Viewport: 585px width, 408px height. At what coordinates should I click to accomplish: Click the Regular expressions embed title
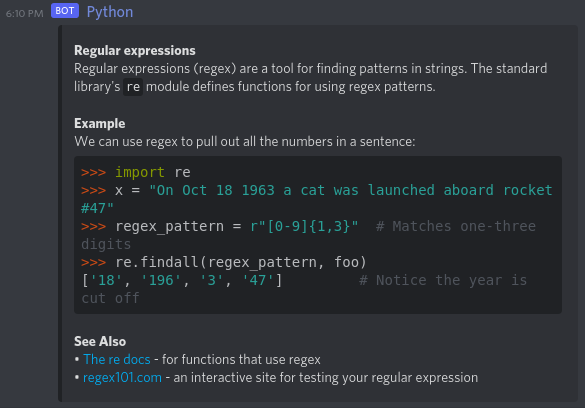(x=135, y=50)
